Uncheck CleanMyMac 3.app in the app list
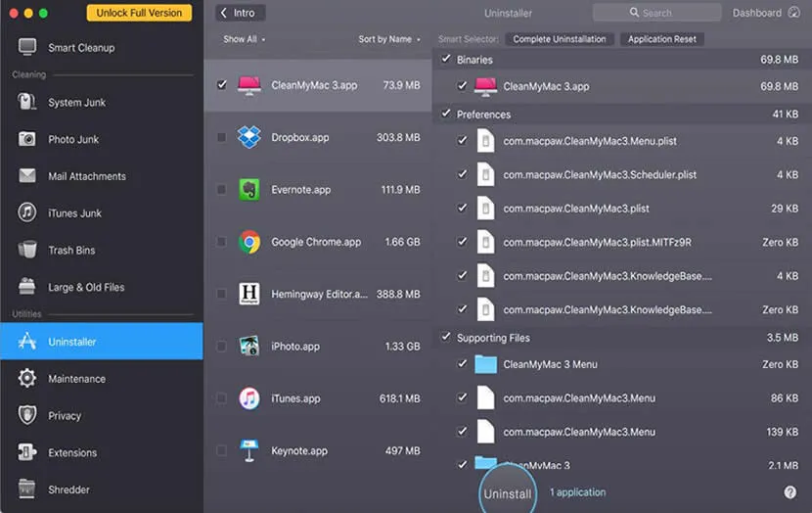The height and width of the screenshot is (513, 812). (222, 84)
